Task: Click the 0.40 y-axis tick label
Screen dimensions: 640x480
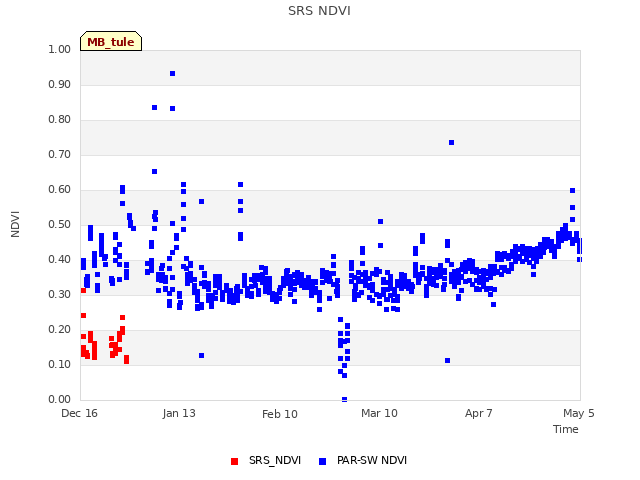Action: tap(59, 260)
